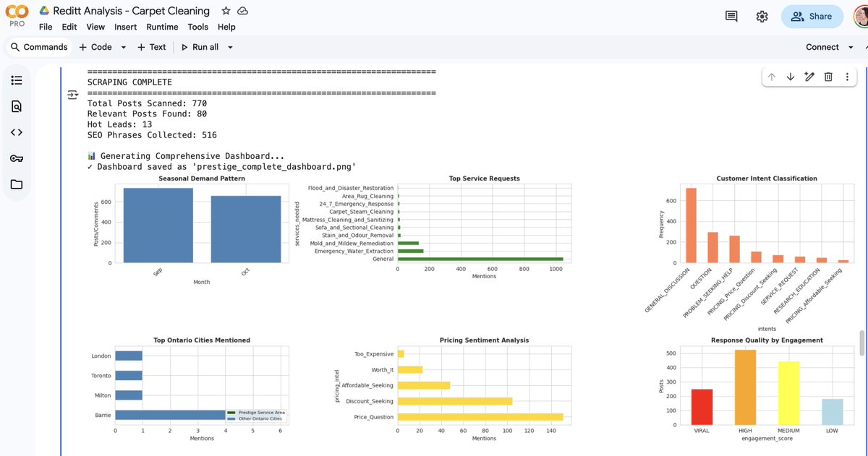The image size is (868, 456).
Task: Expand the Run all options dropdown
Action: coord(230,47)
